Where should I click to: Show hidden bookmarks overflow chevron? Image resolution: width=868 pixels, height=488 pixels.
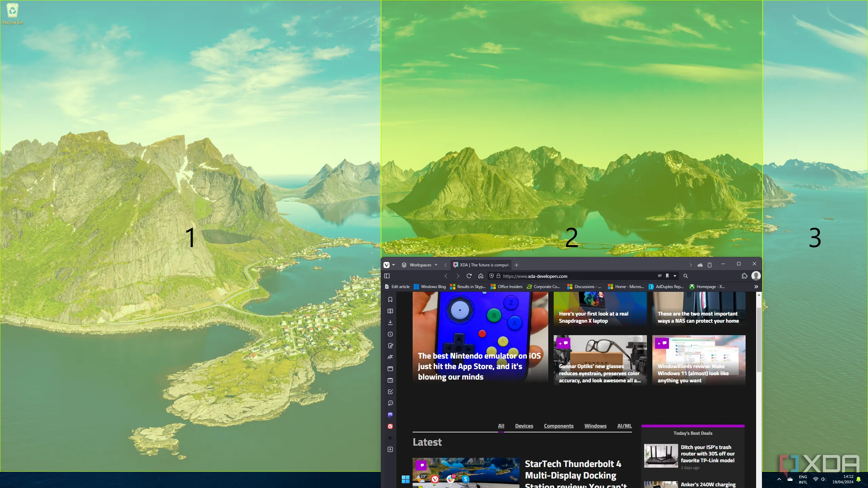click(756, 287)
